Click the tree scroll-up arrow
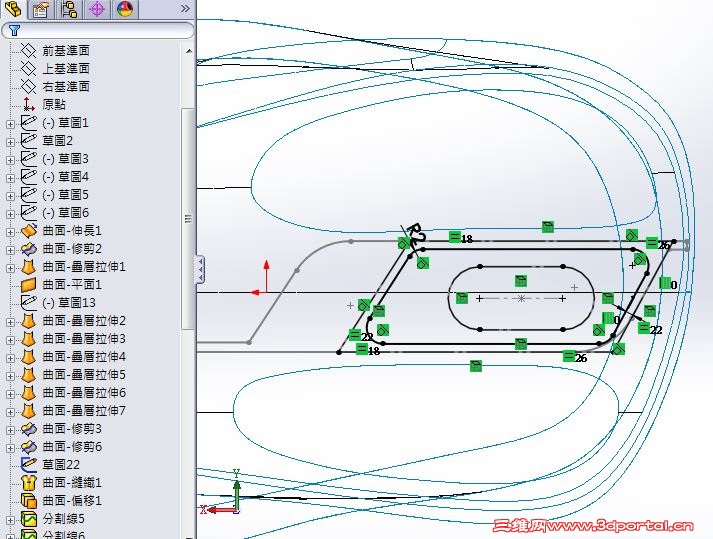Screen dimensions: 713x539 pyautogui.click(x=188, y=51)
